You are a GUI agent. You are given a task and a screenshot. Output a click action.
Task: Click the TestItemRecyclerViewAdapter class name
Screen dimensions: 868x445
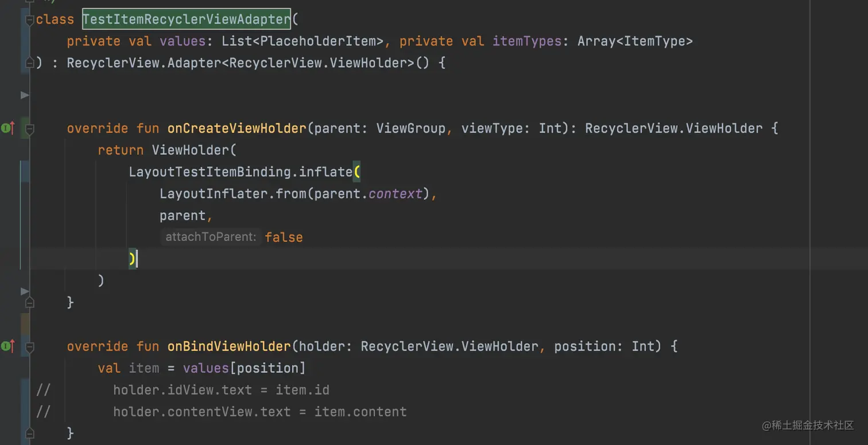[187, 19]
